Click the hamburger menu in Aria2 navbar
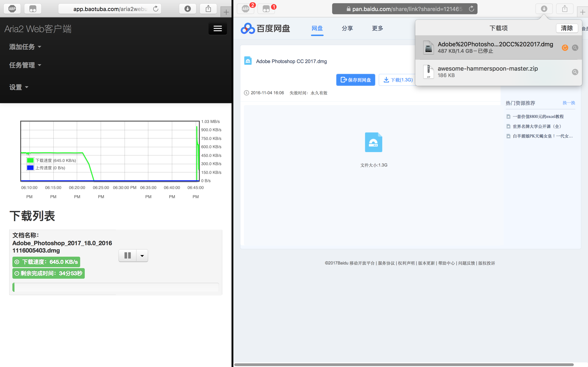This screenshot has width=588, height=367. point(218,29)
